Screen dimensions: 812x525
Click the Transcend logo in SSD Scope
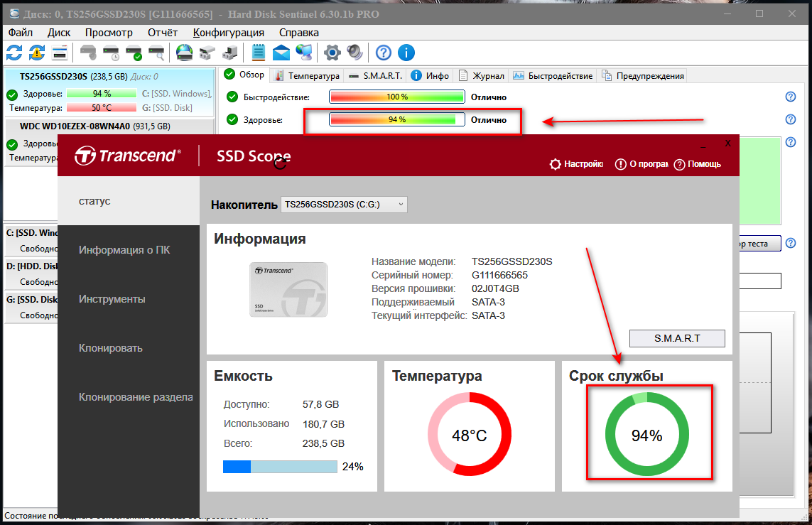click(128, 156)
